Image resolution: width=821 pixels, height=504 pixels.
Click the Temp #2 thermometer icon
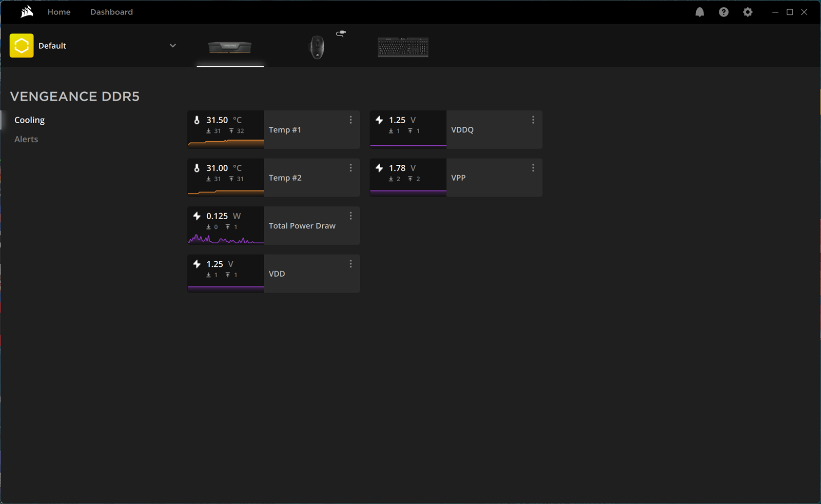197,168
